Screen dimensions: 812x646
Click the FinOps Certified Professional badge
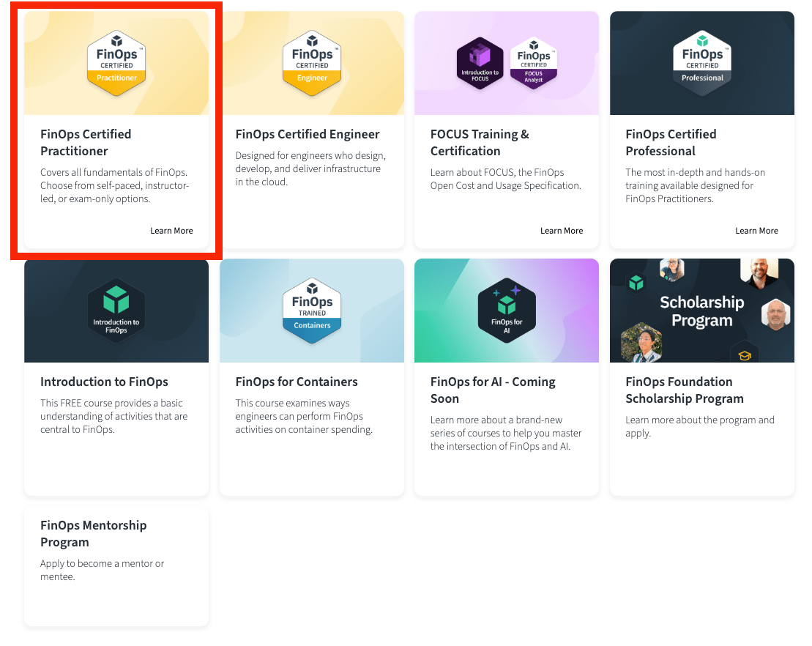pos(702,63)
